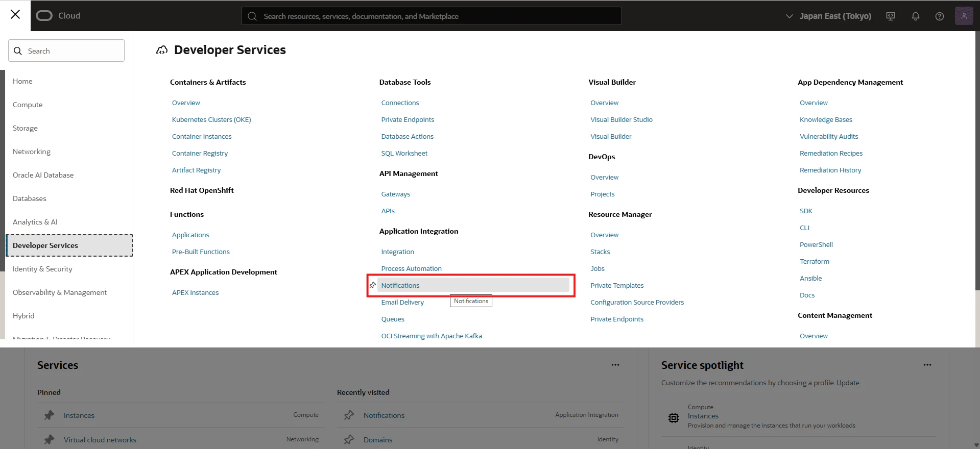Click the pin icon next to Notifications link

click(x=373, y=285)
